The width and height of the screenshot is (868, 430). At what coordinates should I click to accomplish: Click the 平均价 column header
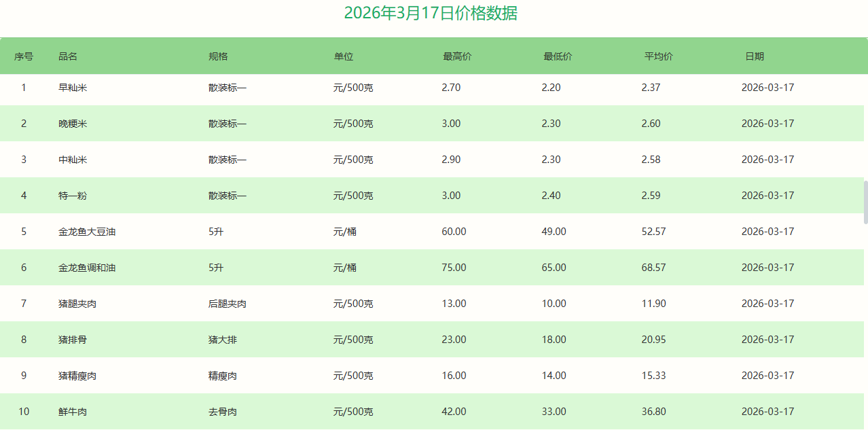click(658, 56)
